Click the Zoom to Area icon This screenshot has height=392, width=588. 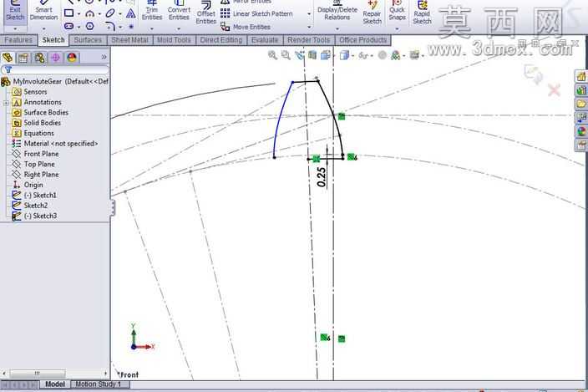286,55
